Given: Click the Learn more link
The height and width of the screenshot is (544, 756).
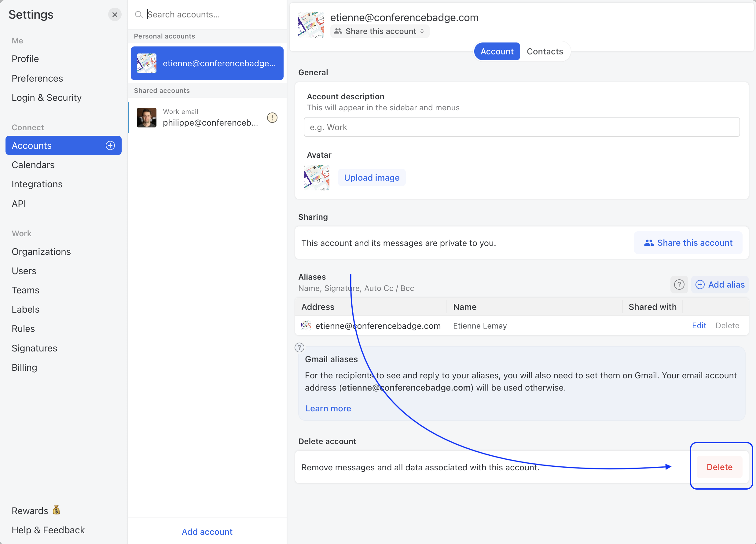Looking at the screenshot, I should point(328,408).
